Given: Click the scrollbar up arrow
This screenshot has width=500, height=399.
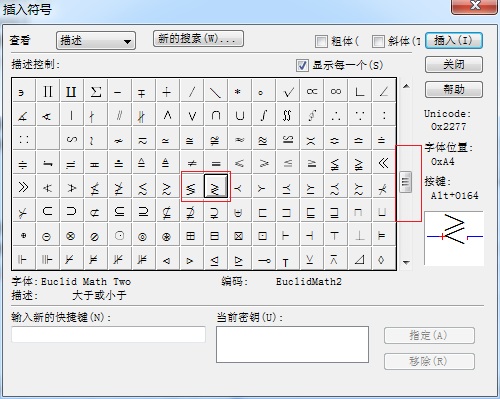Looking at the screenshot, I should click(406, 86).
